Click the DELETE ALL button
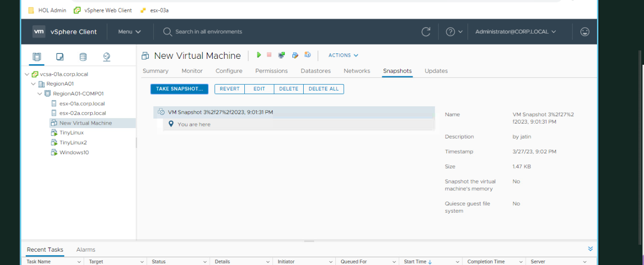 tap(323, 89)
